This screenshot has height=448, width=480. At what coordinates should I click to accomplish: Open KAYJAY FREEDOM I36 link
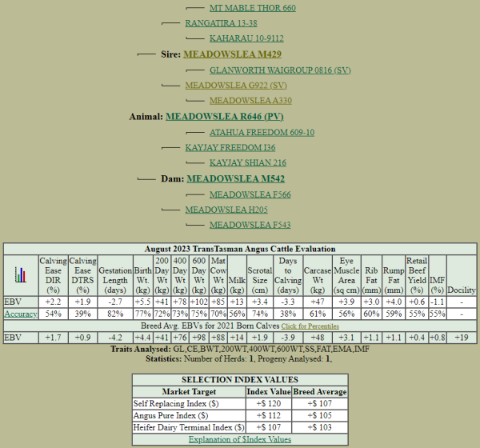(x=230, y=147)
